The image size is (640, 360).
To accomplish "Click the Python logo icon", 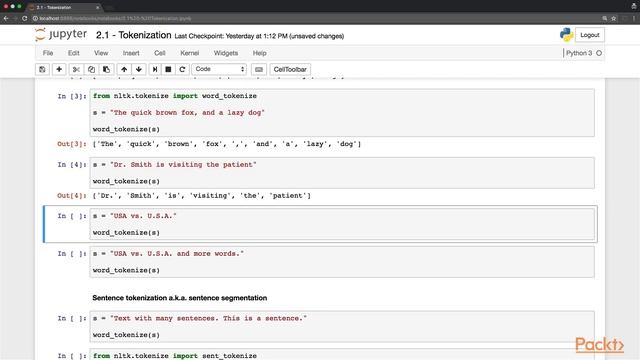I will tap(566, 35).
